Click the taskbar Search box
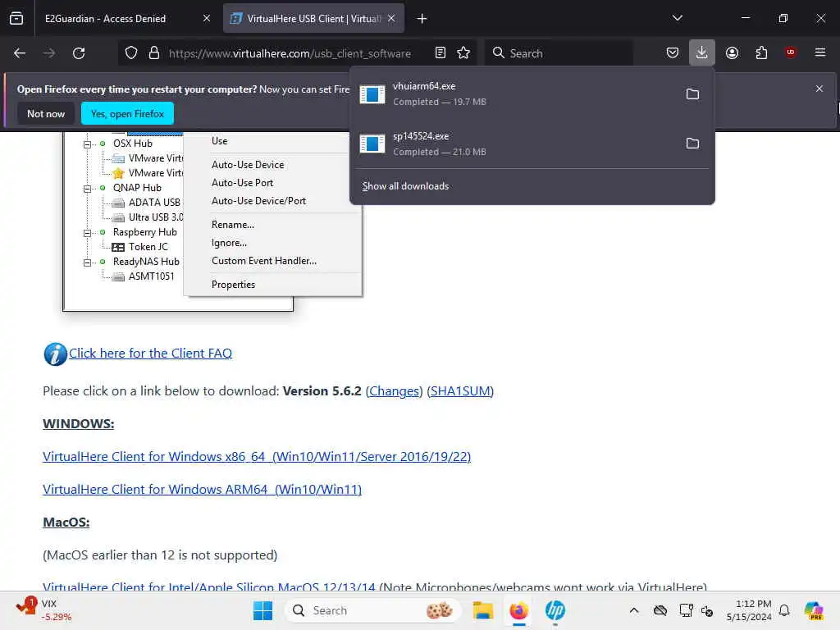840x630 pixels. pos(373,610)
